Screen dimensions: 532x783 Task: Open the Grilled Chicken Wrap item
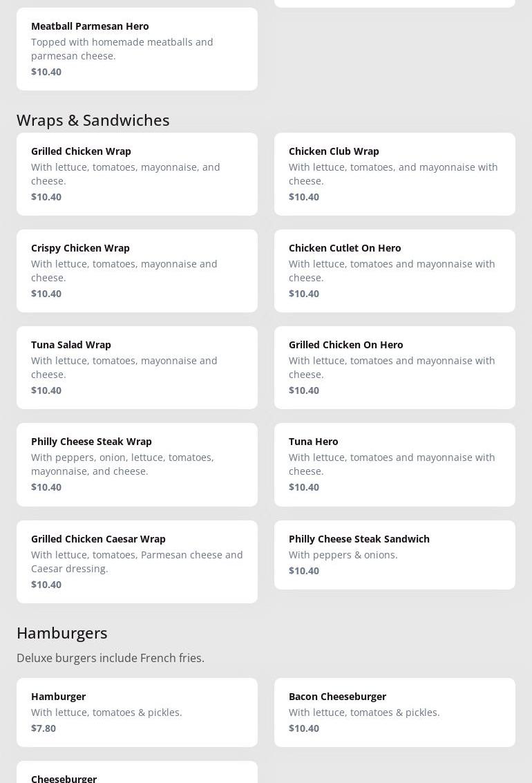tap(137, 173)
